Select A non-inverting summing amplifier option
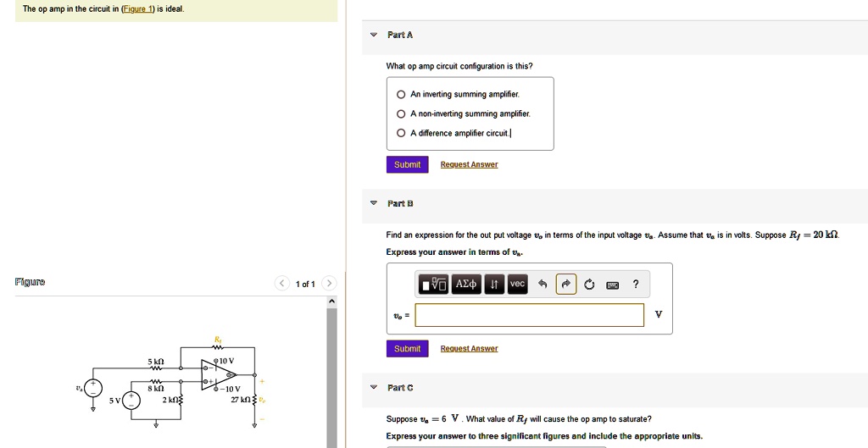 [401, 114]
